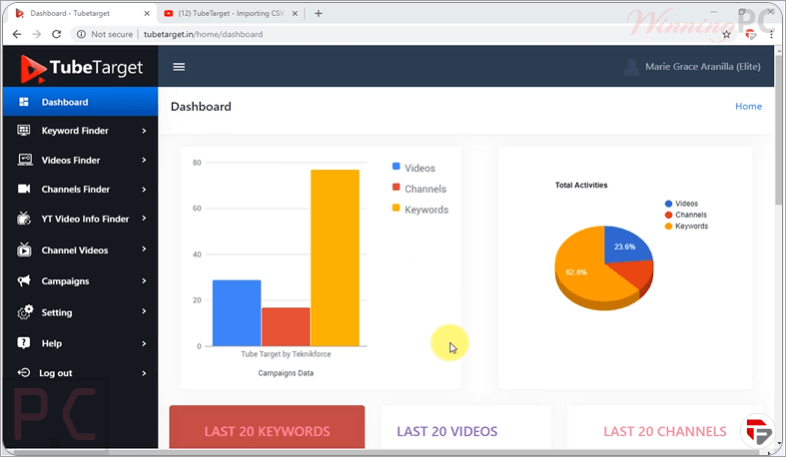Switch to the Dashboard - Tubetarget tab

click(x=80, y=14)
